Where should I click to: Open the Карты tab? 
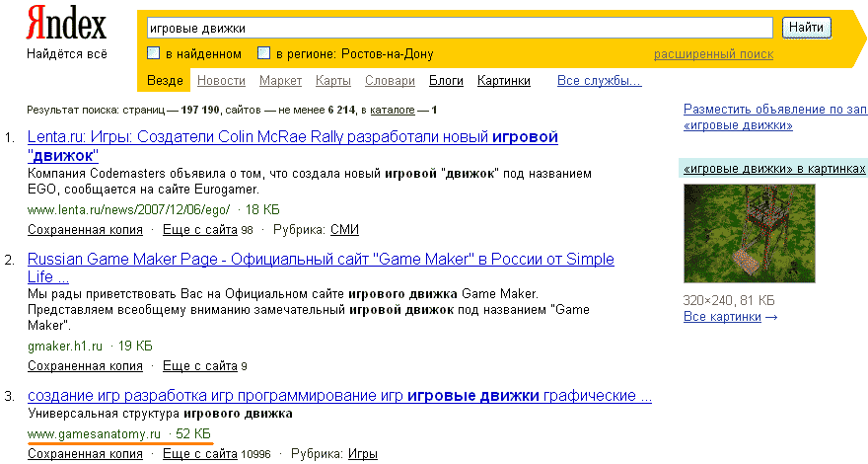tap(333, 81)
